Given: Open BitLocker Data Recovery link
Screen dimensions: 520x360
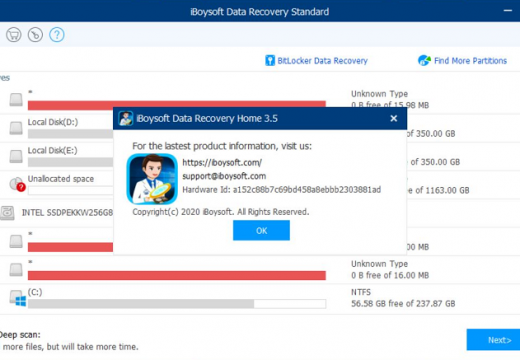Looking at the screenshot, I should click(322, 61).
